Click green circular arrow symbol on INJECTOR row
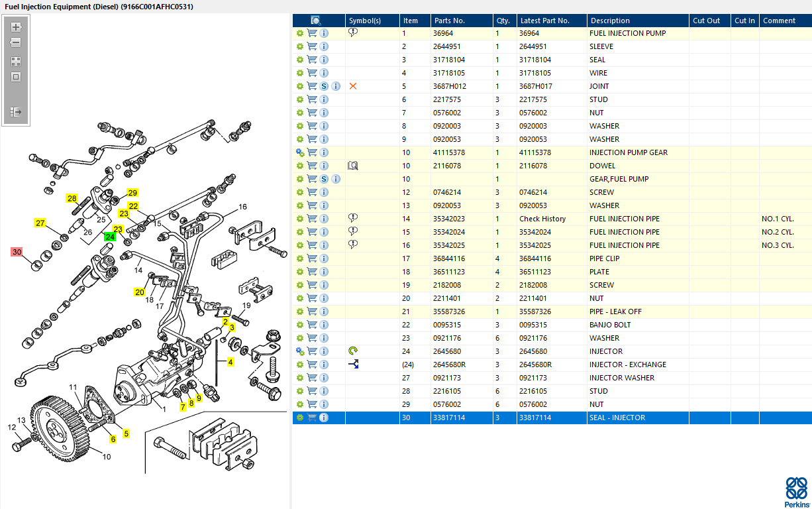This screenshot has width=812, height=509. tap(353, 351)
